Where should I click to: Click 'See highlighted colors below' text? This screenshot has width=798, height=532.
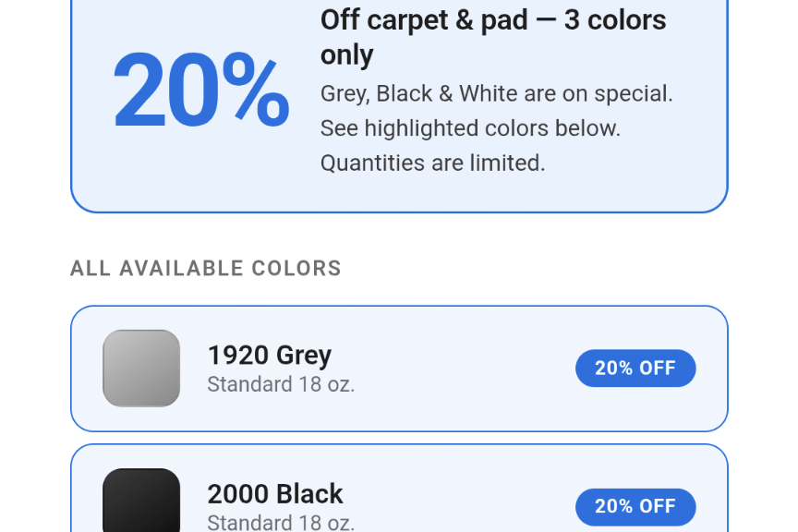click(470, 128)
